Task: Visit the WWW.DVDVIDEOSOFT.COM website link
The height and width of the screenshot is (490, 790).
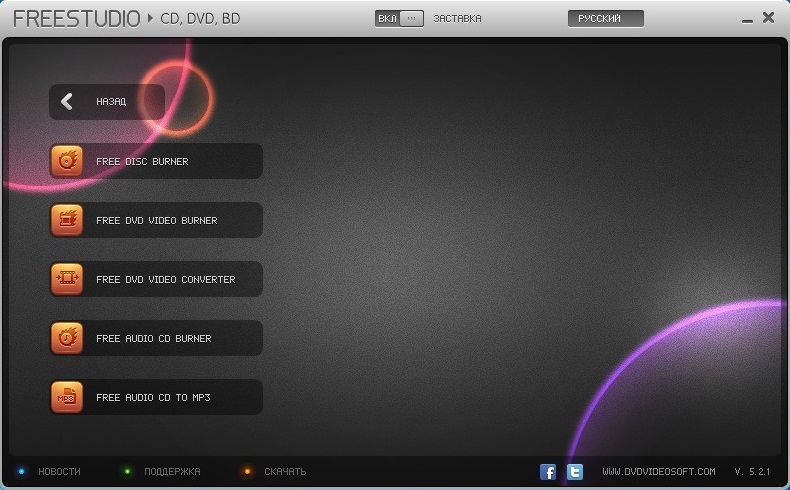Action: (x=658, y=472)
